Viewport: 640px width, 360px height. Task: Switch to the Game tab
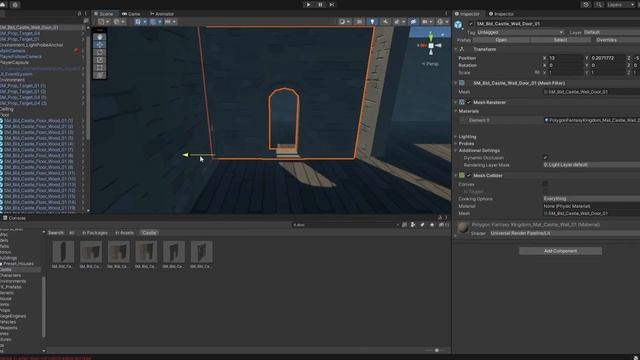pyautogui.click(x=131, y=14)
